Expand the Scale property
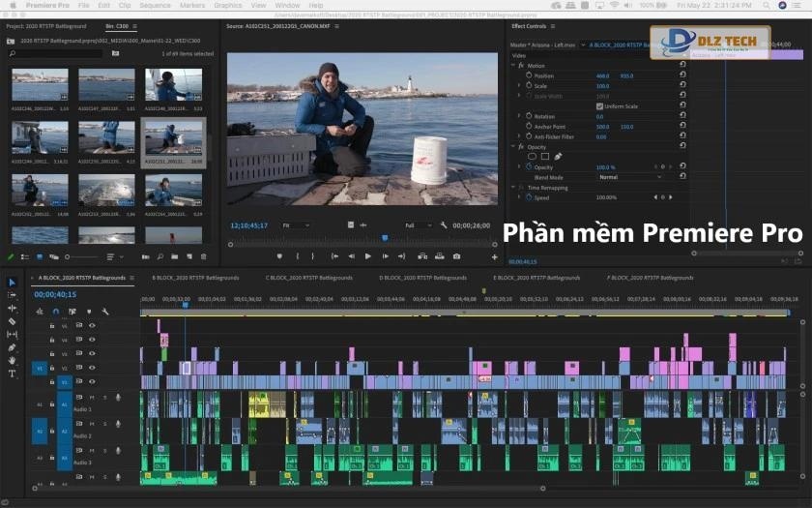Viewport: 812px width, 508px height. click(519, 85)
